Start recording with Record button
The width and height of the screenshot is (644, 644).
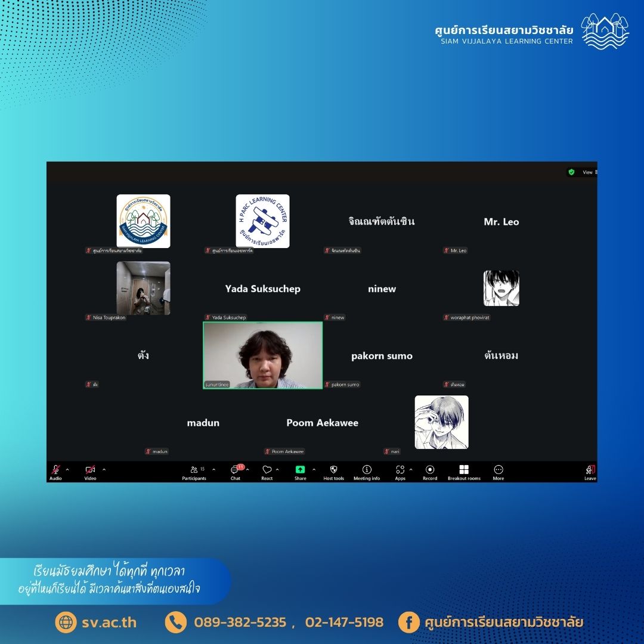[429, 470]
